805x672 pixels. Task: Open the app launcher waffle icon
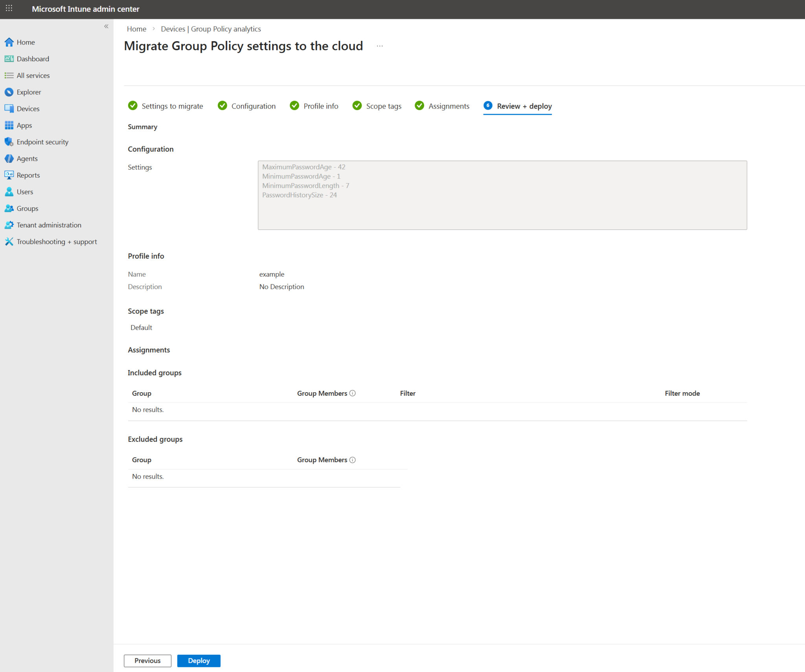point(9,8)
